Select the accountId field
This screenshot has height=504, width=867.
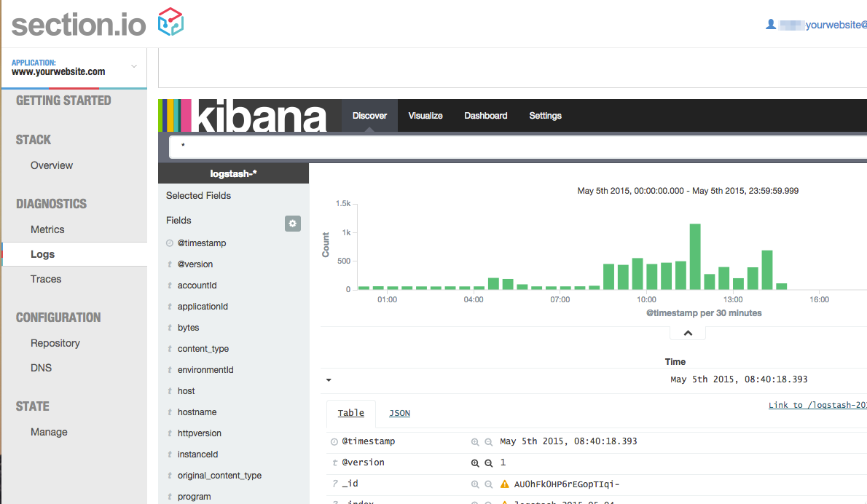click(197, 286)
